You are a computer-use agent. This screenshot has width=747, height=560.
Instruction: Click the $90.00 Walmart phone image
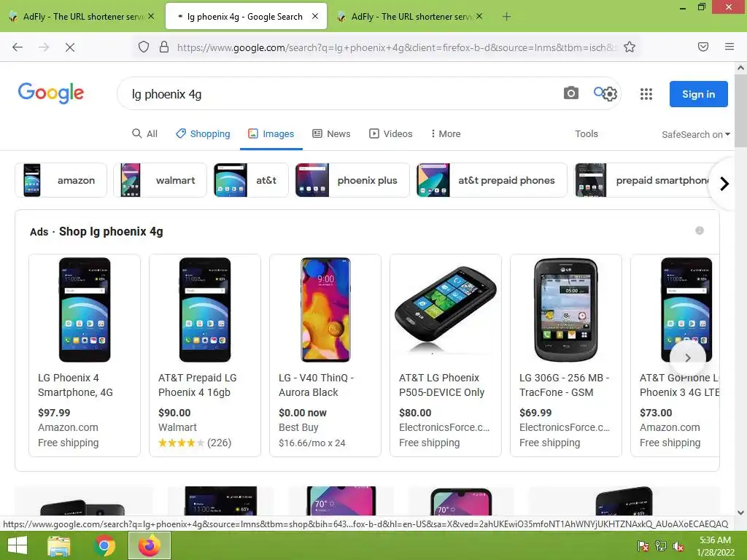205,309
